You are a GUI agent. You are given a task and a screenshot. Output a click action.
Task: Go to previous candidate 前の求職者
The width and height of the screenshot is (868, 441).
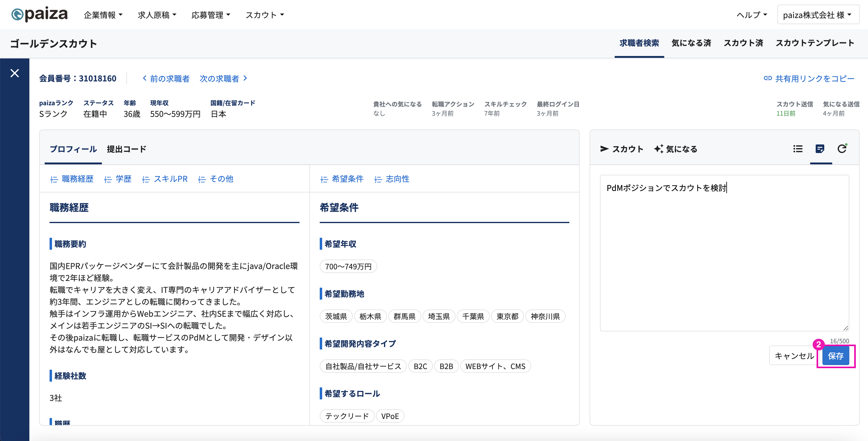click(166, 79)
